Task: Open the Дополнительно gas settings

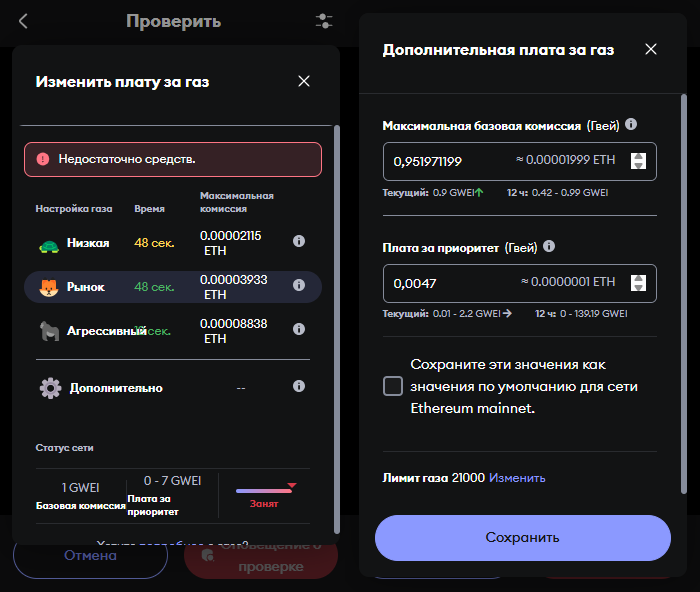Action: 173,388
